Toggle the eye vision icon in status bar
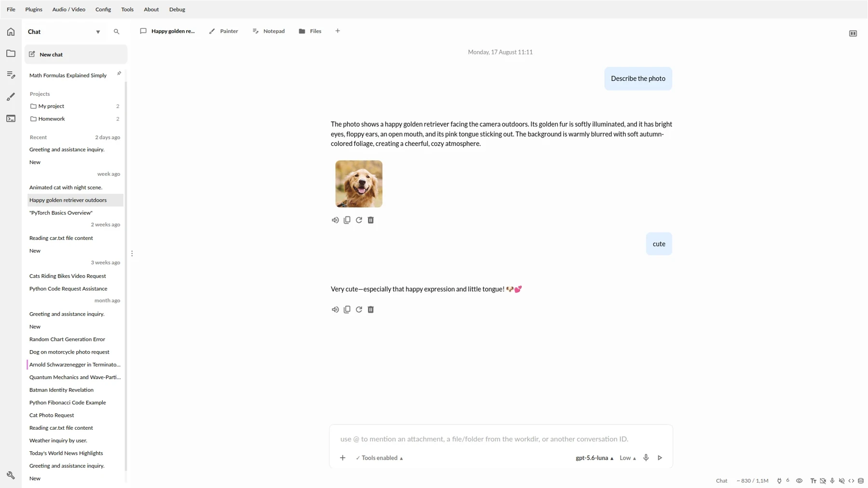This screenshot has height=488, width=868. coord(799,481)
